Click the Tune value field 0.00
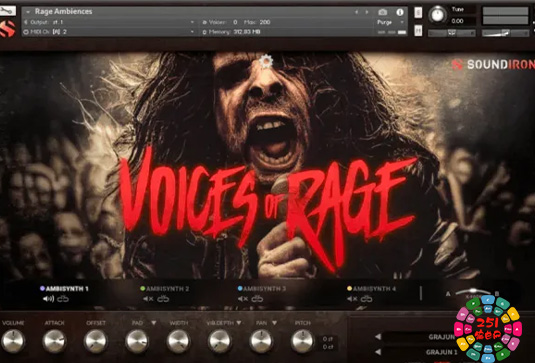Screen dimensions: 535x363 (458, 21)
